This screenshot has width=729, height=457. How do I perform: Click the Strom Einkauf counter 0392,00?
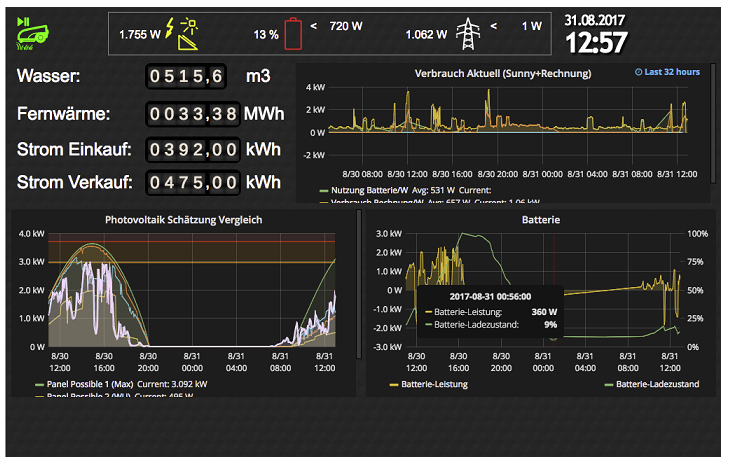coord(193,150)
